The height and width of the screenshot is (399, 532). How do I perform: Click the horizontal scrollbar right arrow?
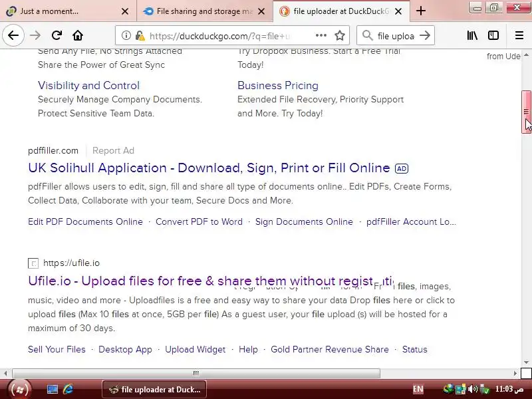515,373
